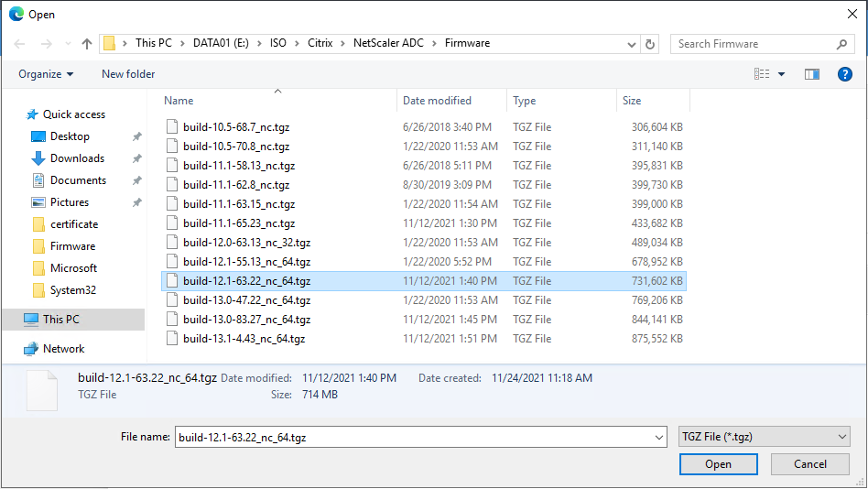Click New folder in toolbar
868x489 pixels.
128,74
